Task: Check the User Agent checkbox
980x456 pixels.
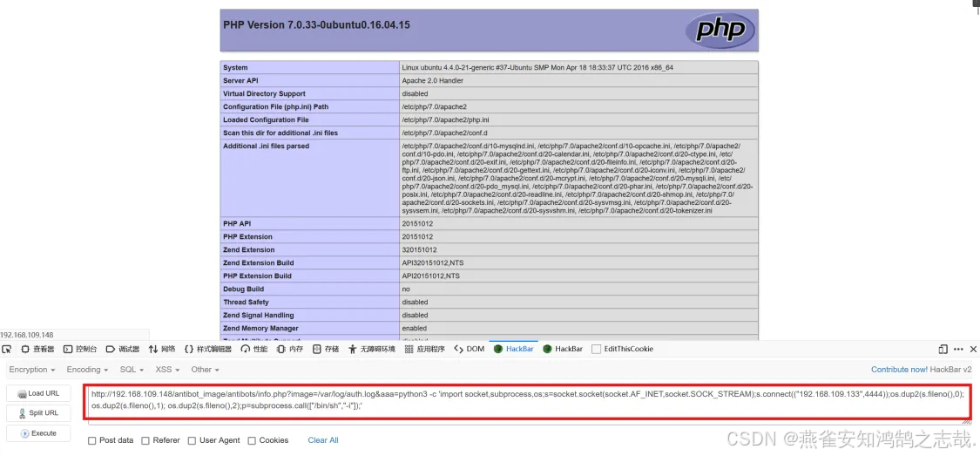Action: pos(192,440)
